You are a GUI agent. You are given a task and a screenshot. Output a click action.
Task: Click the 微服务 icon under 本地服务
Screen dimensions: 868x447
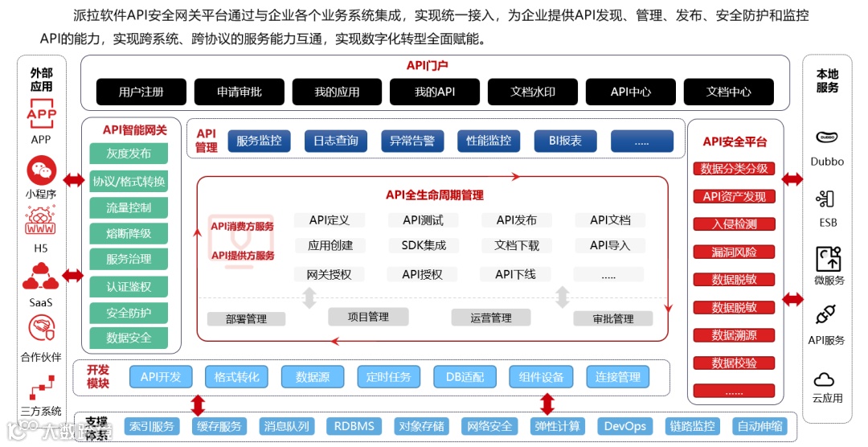[829, 259]
